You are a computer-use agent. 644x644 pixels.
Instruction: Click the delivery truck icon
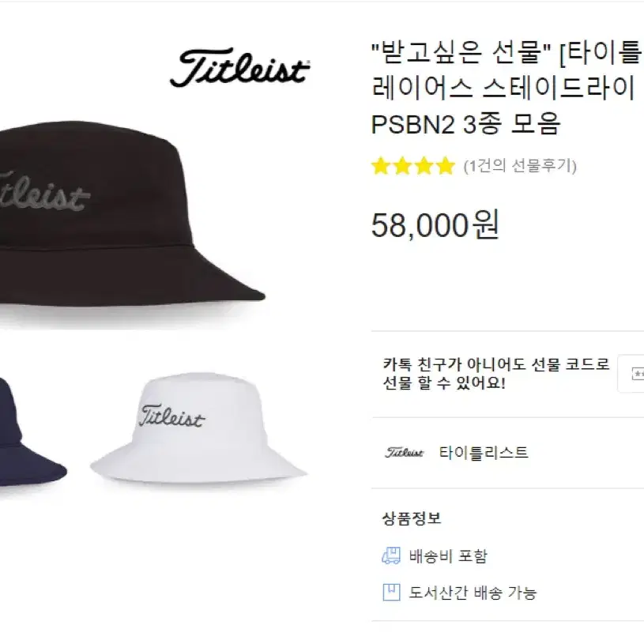tap(391, 555)
